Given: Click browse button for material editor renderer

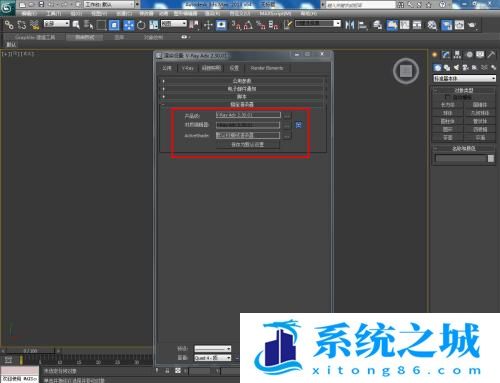Looking at the screenshot, I should click(x=287, y=125).
